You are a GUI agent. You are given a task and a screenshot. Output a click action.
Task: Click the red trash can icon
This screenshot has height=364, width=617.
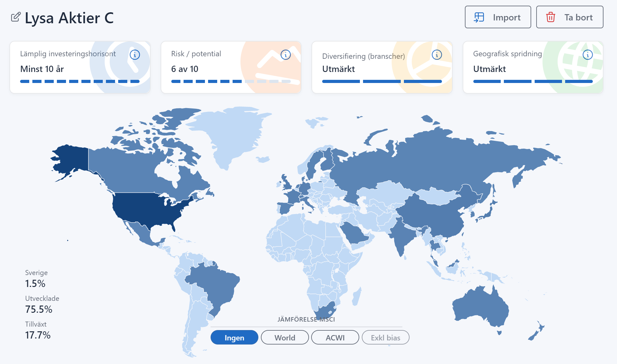[550, 17]
